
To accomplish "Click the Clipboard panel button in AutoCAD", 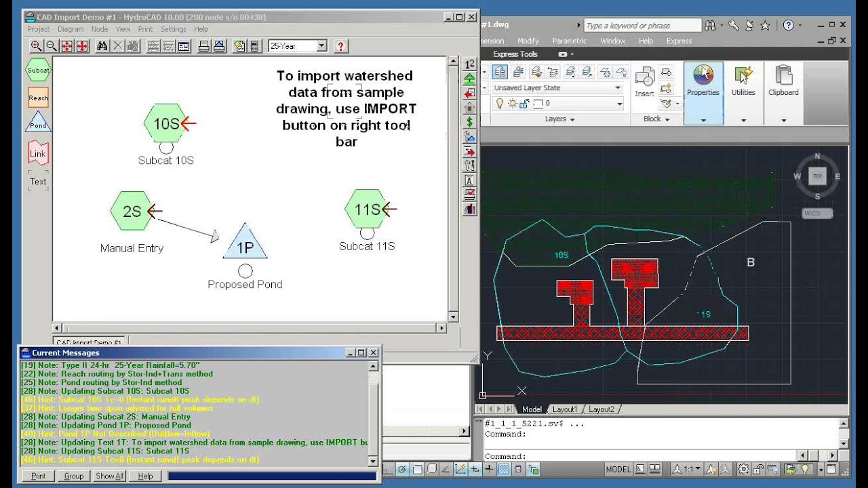I will pos(783,82).
